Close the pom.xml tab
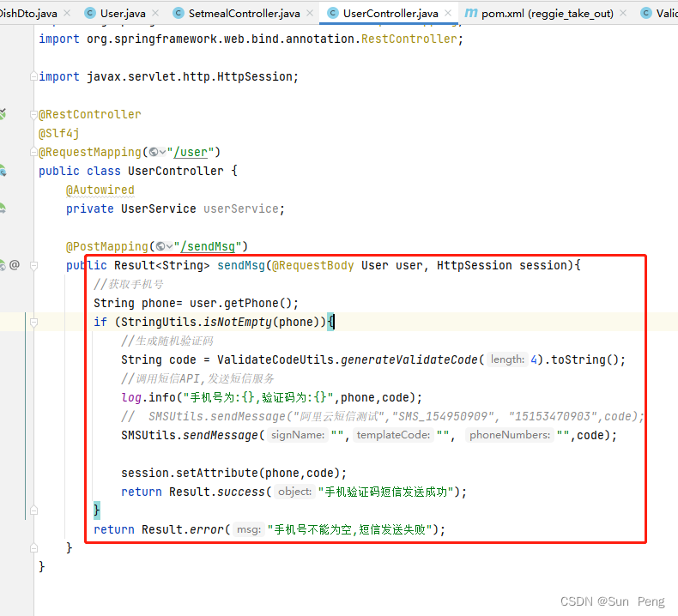Screen dimensions: 678x616 coord(623,14)
